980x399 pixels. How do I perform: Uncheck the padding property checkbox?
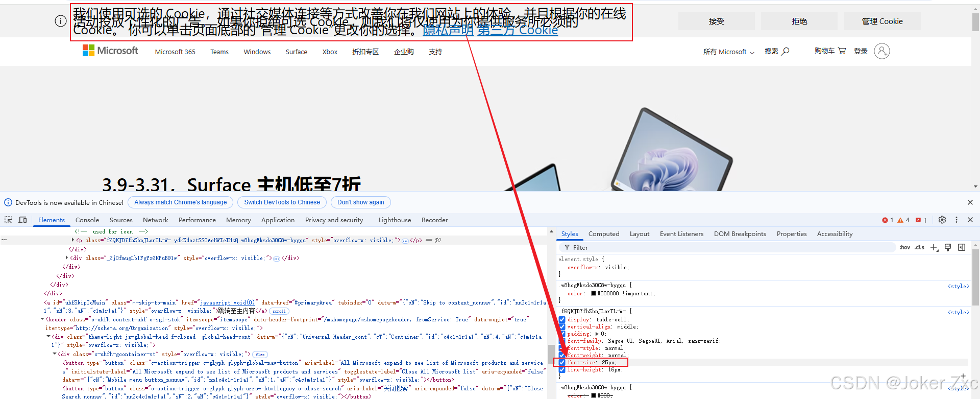[x=562, y=334]
